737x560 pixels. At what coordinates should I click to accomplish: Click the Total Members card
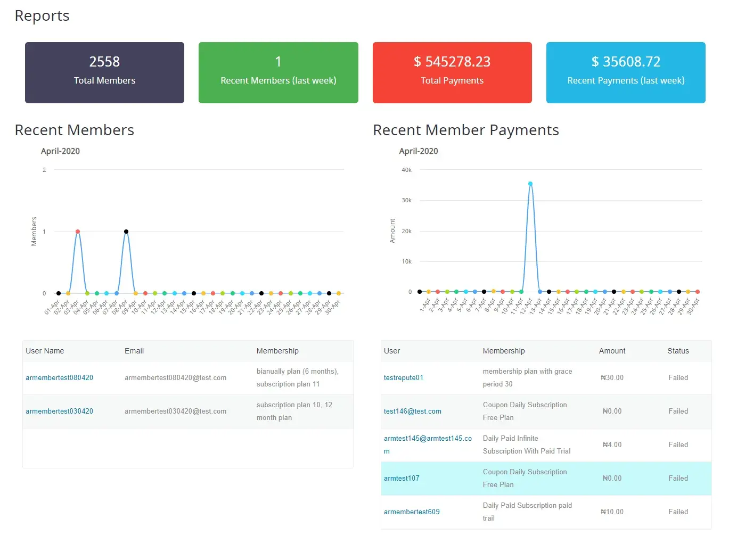pos(104,72)
